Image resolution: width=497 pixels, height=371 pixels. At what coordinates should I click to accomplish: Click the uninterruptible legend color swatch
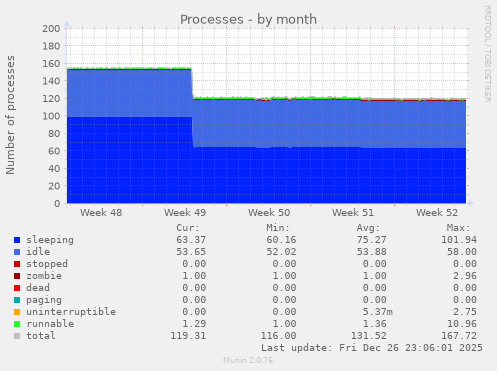(17, 312)
